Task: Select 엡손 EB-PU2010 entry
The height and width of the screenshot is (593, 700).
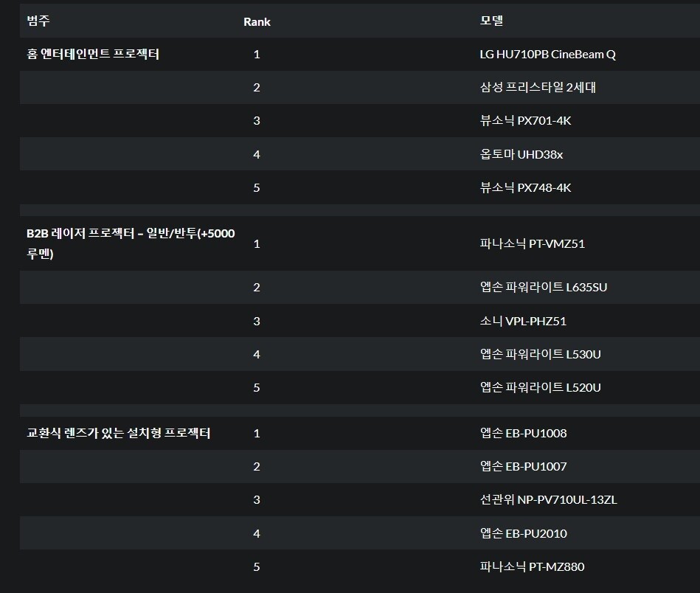Action: (x=523, y=533)
